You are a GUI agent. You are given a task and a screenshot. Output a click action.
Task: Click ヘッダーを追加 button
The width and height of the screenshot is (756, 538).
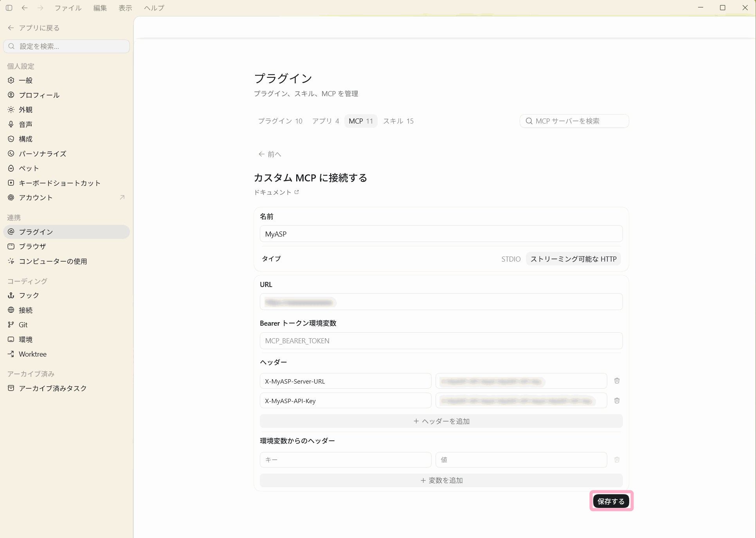pyautogui.click(x=441, y=421)
